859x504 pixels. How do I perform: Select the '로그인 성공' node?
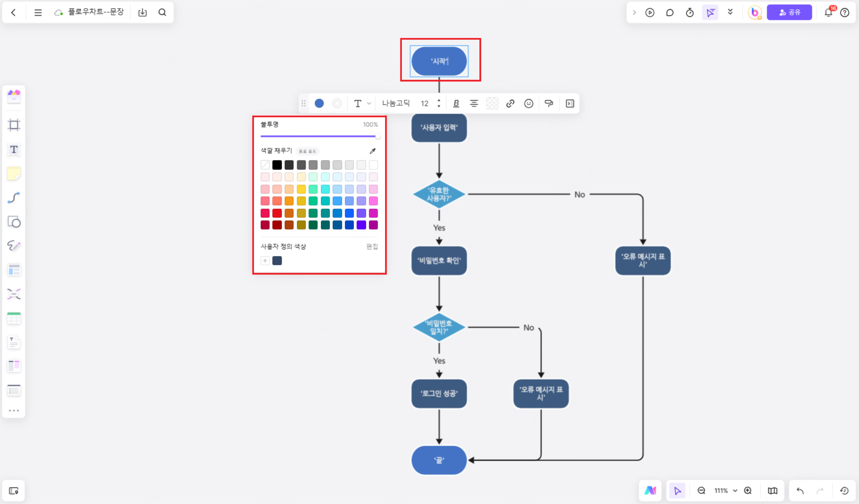click(439, 394)
